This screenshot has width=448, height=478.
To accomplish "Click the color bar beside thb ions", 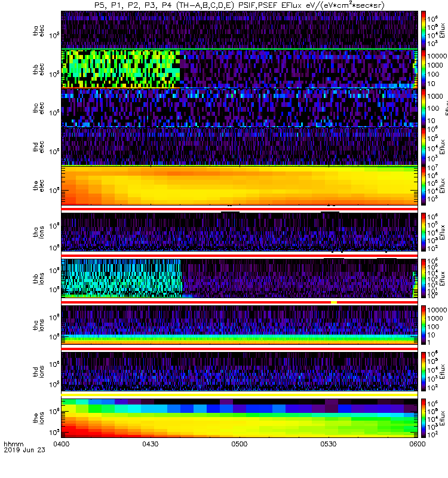I will click(424, 278).
